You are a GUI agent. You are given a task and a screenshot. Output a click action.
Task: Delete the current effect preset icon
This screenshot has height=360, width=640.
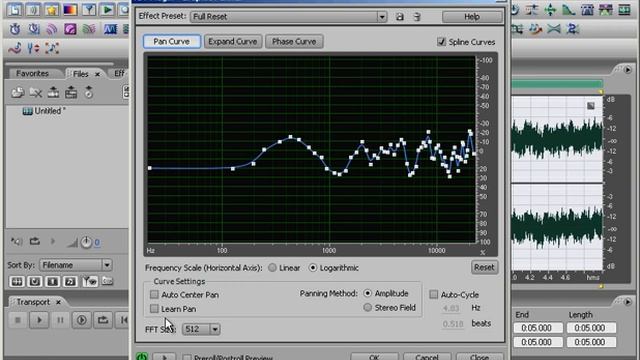coord(417,17)
